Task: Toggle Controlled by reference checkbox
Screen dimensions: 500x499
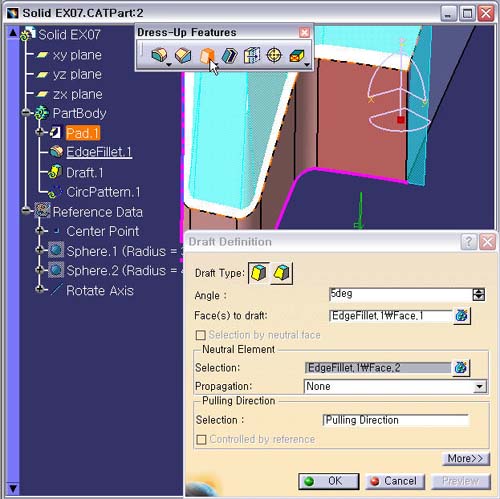Action: (x=201, y=439)
